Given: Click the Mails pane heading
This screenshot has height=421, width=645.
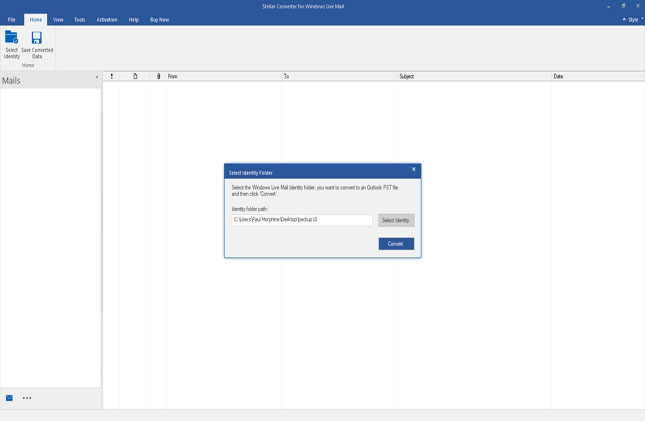Looking at the screenshot, I should click(11, 81).
